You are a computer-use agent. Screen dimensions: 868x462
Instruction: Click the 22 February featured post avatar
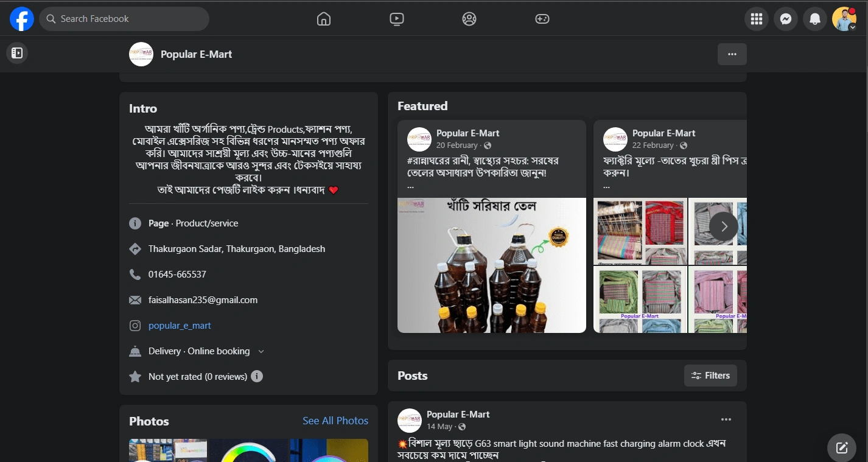(x=615, y=139)
